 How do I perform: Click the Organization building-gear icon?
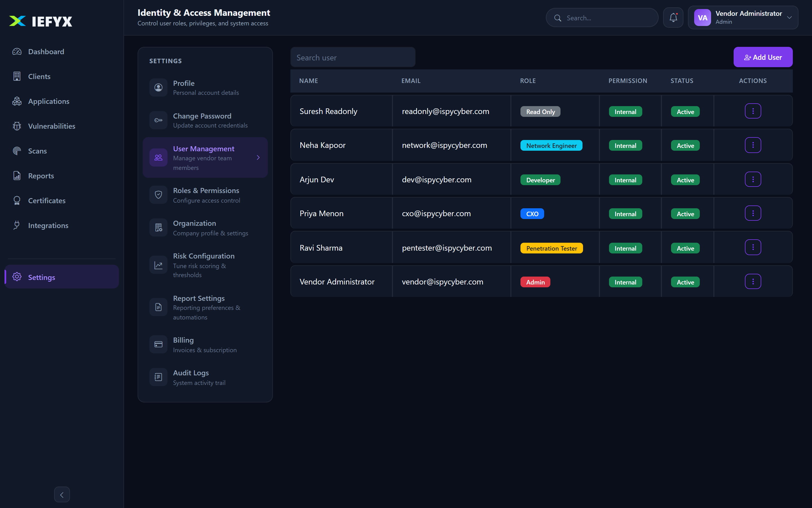pyautogui.click(x=158, y=227)
